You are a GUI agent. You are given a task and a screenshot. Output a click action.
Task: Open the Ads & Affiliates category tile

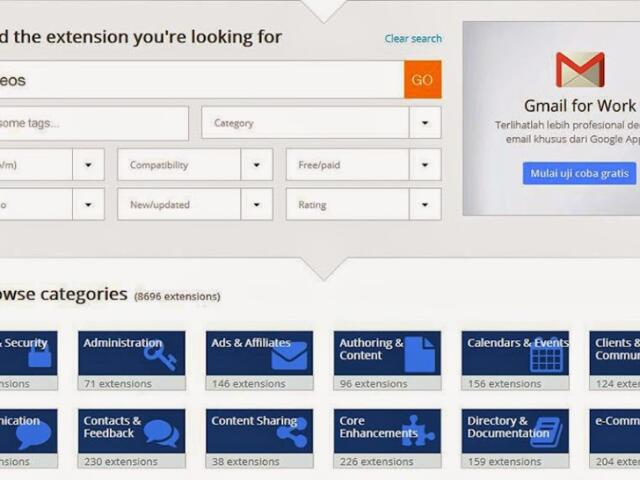pos(260,361)
